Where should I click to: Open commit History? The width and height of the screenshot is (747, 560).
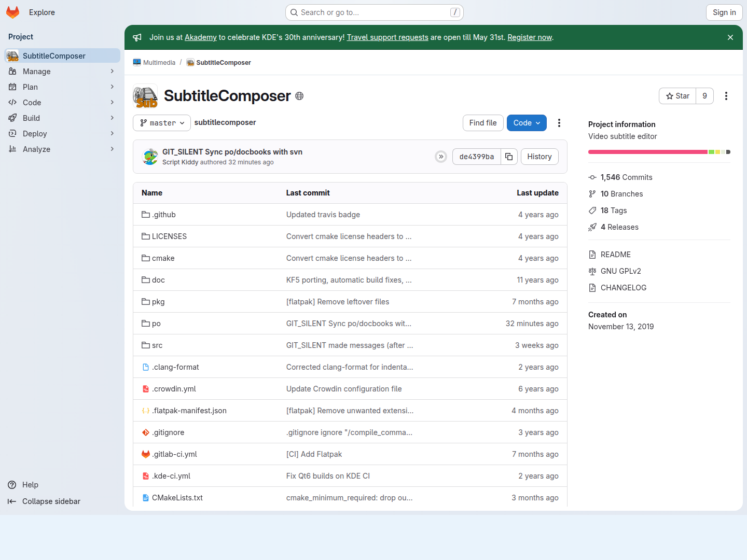539,157
